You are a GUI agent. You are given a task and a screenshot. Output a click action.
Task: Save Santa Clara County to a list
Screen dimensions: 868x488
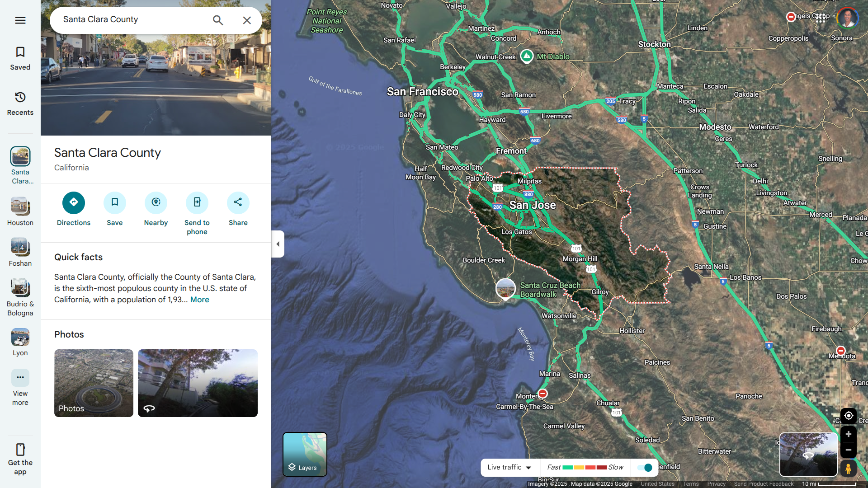click(115, 203)
